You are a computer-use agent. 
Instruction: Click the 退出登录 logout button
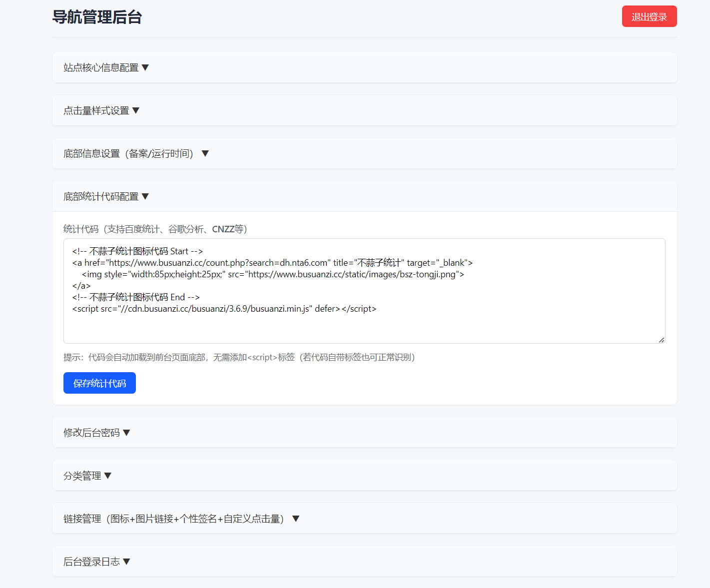(649, 16)
